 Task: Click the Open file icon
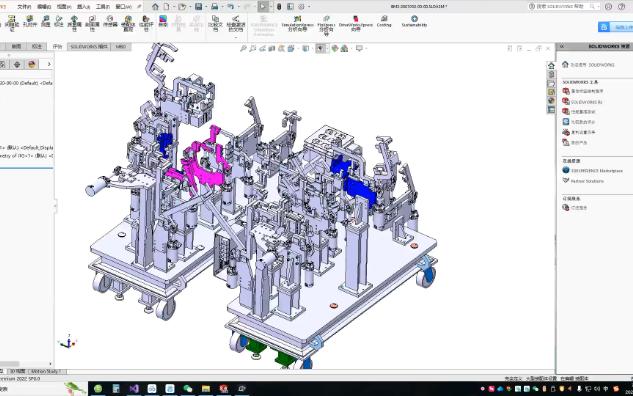(182, 6)
